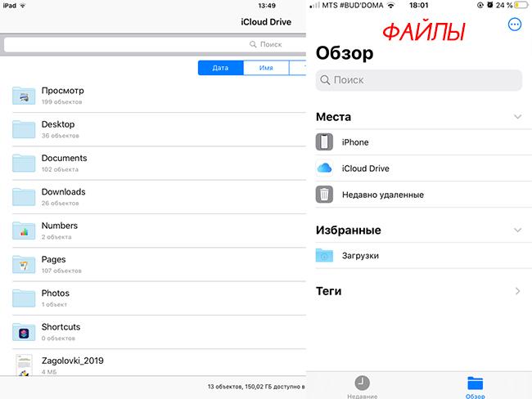Tap the Загрузки folder icon
532x399 pixels.
(324, 256)
